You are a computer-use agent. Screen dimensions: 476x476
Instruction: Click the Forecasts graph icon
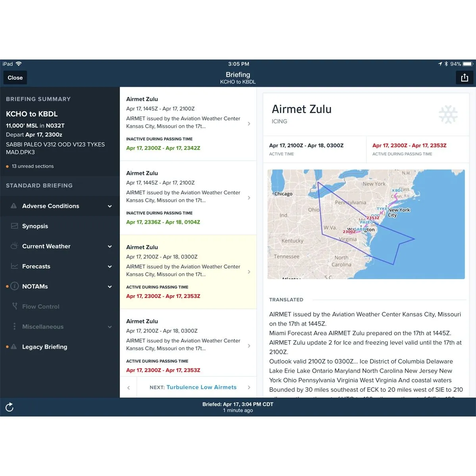14,266
